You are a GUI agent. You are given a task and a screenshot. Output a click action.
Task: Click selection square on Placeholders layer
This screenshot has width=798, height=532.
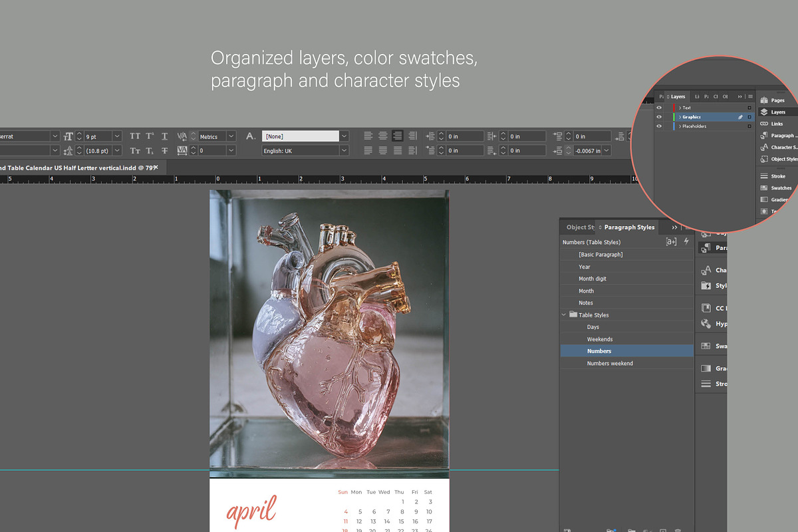[749, 126]
